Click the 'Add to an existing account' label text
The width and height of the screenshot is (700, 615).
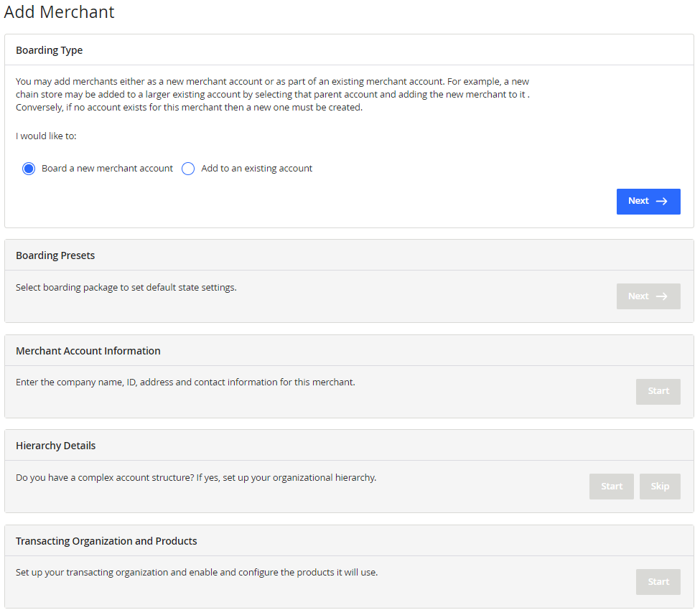click(256, 169)
